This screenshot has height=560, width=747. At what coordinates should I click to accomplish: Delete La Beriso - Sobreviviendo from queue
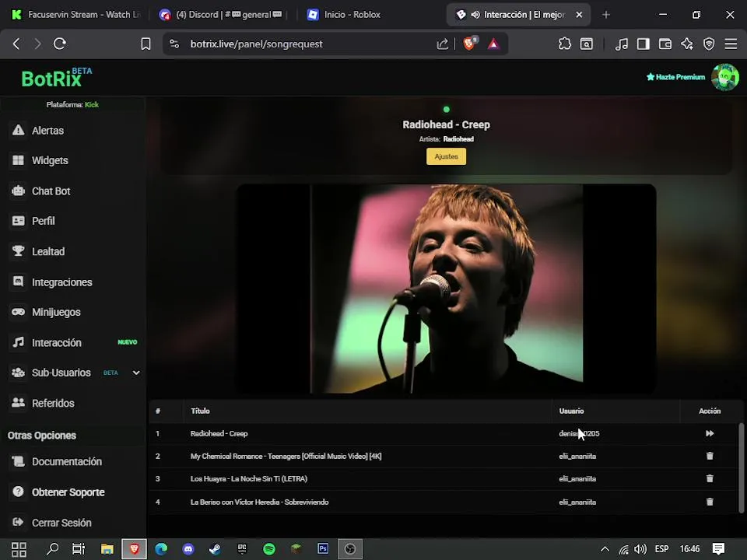710,502
